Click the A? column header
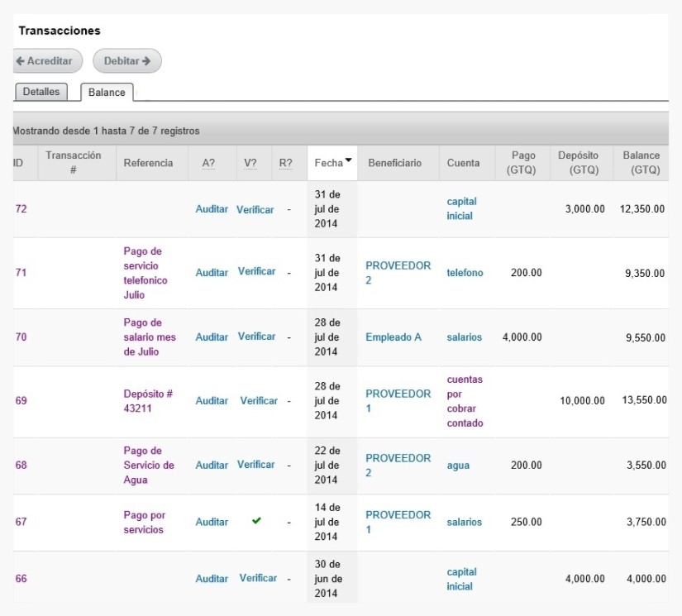This screenshot has height=616, width=682. click(x=208, y=163)
